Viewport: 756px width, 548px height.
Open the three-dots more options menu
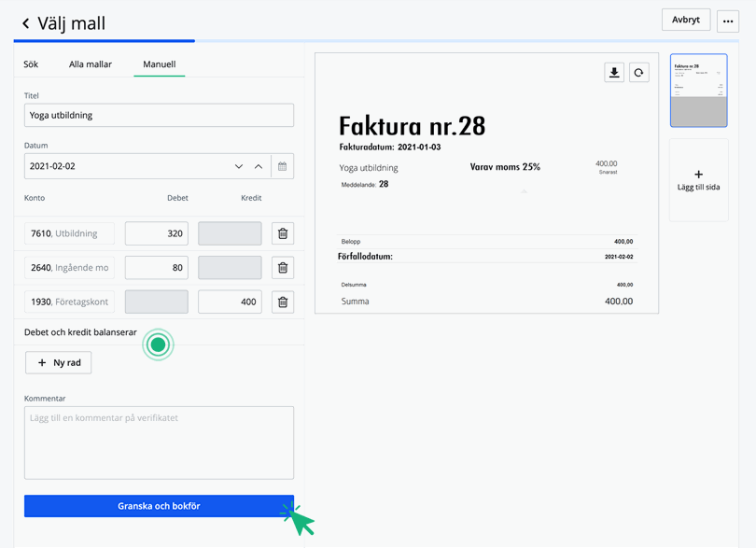click(728, 21)
